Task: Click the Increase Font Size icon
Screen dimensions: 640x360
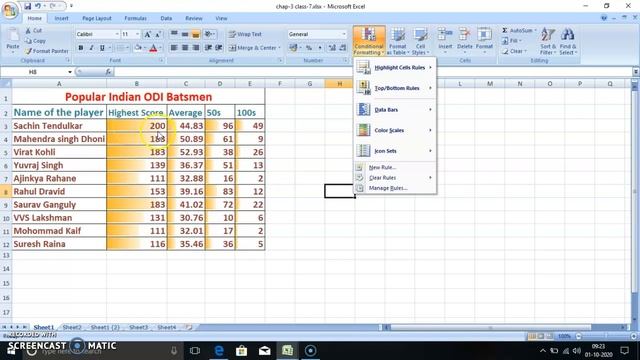Action: click(x=148, y=34)
